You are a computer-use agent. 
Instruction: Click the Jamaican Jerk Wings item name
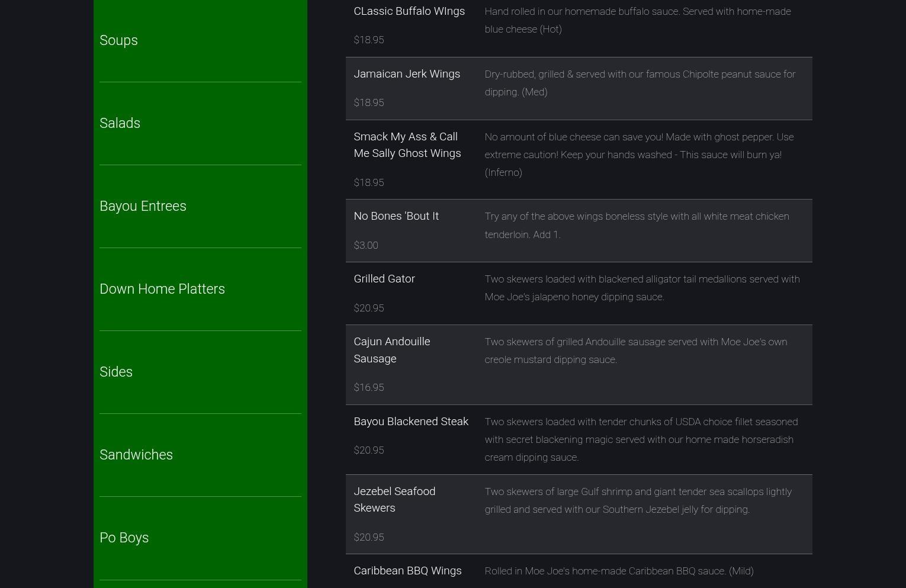[x=407, y=73]
